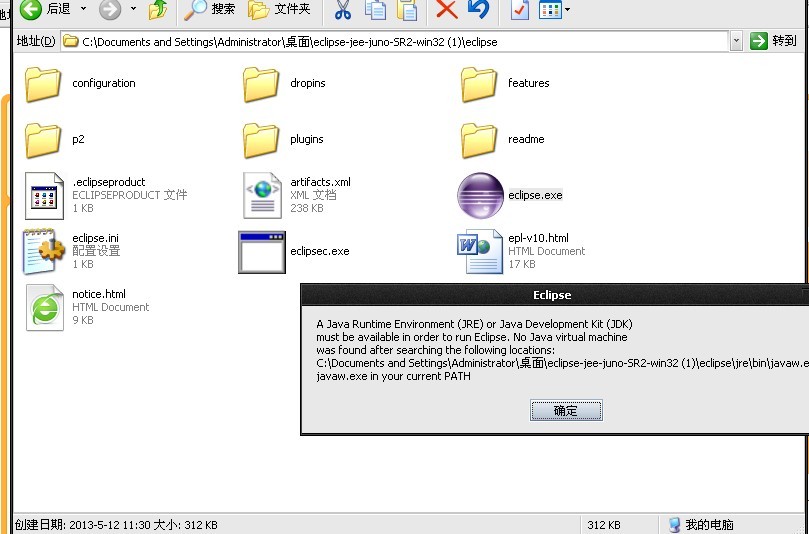Copy selection with the copy icon
Viewport: 809px width, 534px height.
point(375,9)
